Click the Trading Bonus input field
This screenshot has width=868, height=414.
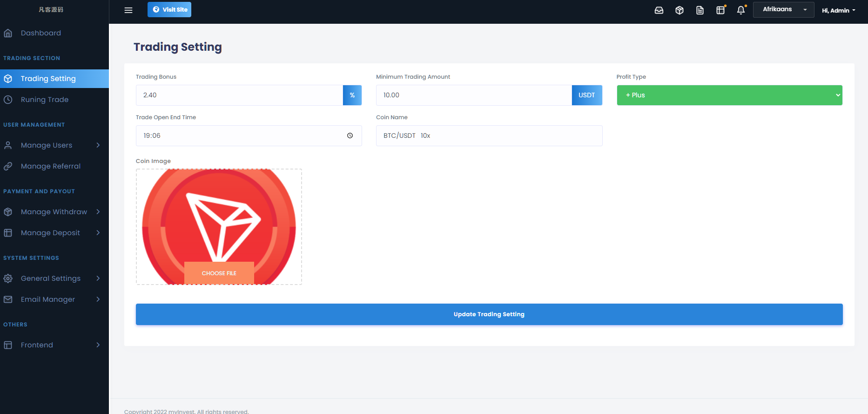[x=239, y=95]
